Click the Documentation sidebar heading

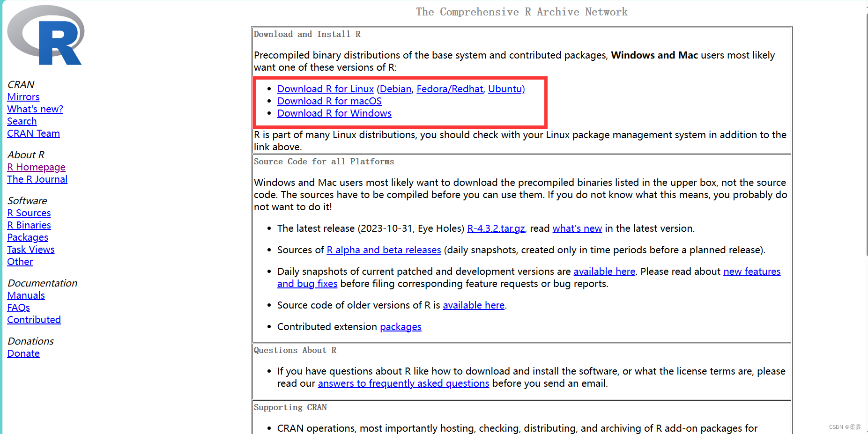(42, 283)
